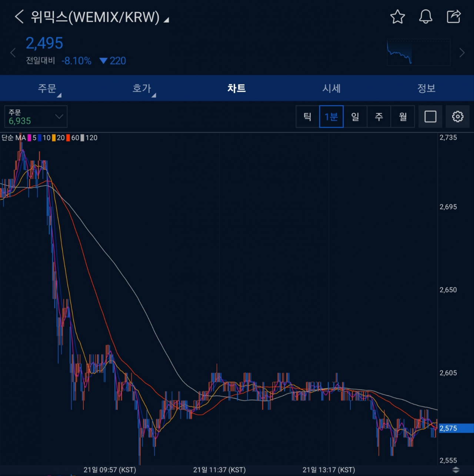Switch to the 호가 tab
This screenshot has width=474, height=476.
[142, 88]
